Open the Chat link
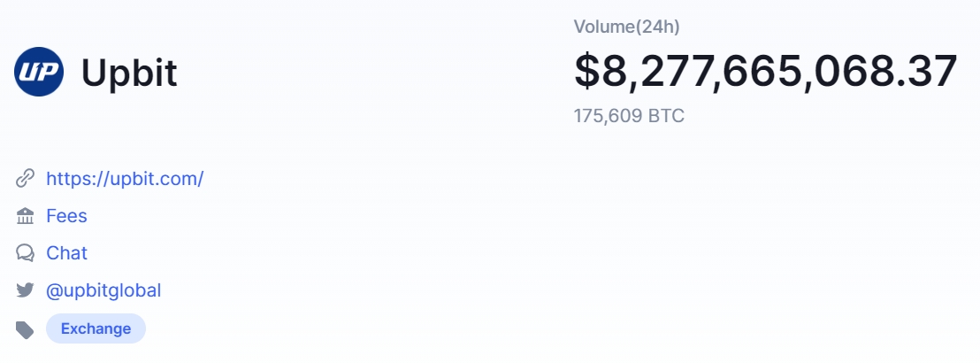The image size is (980, 363). pos(67,253)
